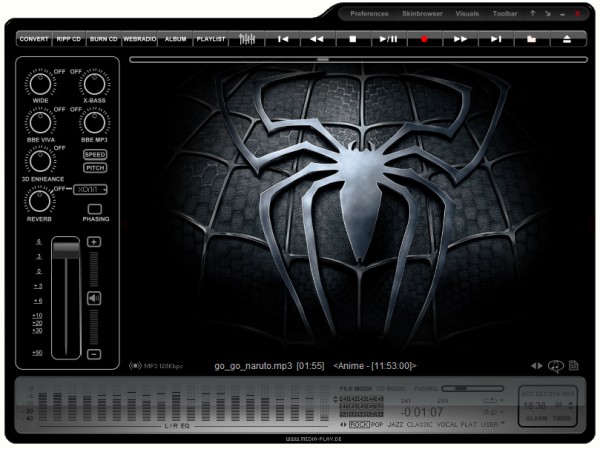
Task: Click the diagonal arrow icon in title bar
Action: click(x=548, y=14)
